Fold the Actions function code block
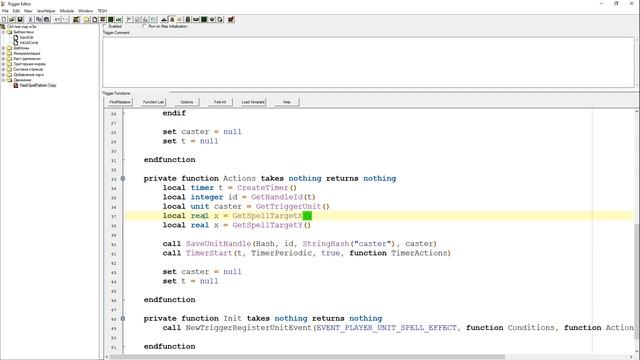 (x=123, y=178)
